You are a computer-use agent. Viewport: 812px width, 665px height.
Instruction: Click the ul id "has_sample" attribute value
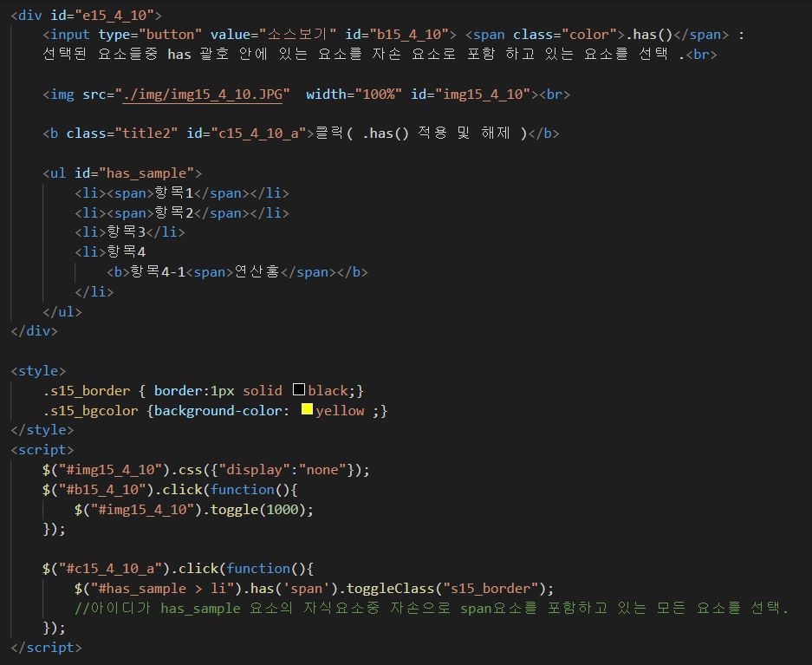pyautogui.click(x=146, y=173)
